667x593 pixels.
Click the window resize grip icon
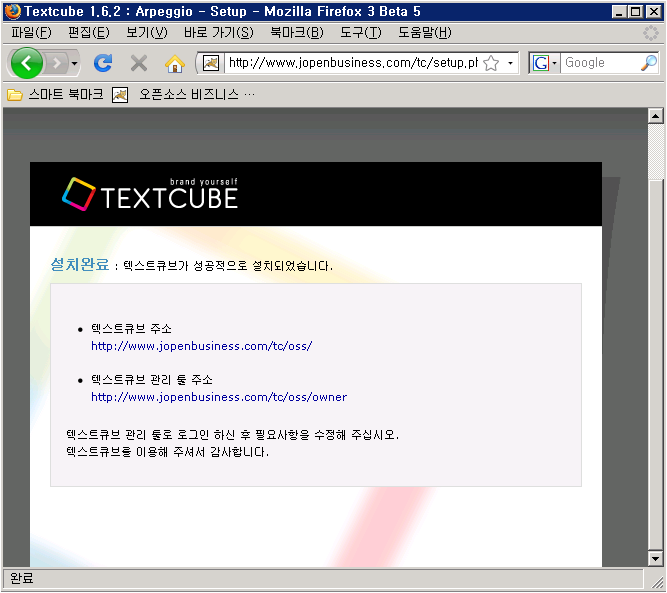point(658,582)
